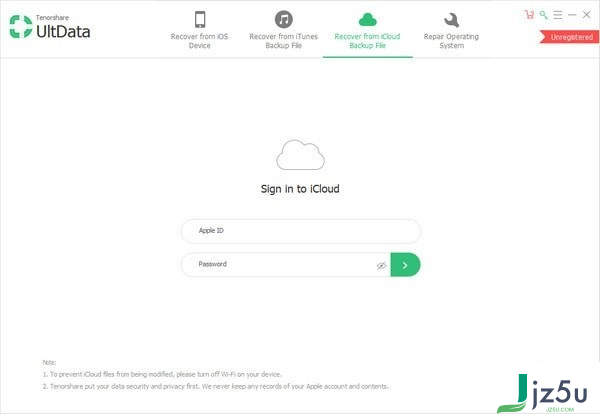Open the hamburger menu icon
This screenshot has height=414, width=600.
pyautogui.click(x=558, y=15)
